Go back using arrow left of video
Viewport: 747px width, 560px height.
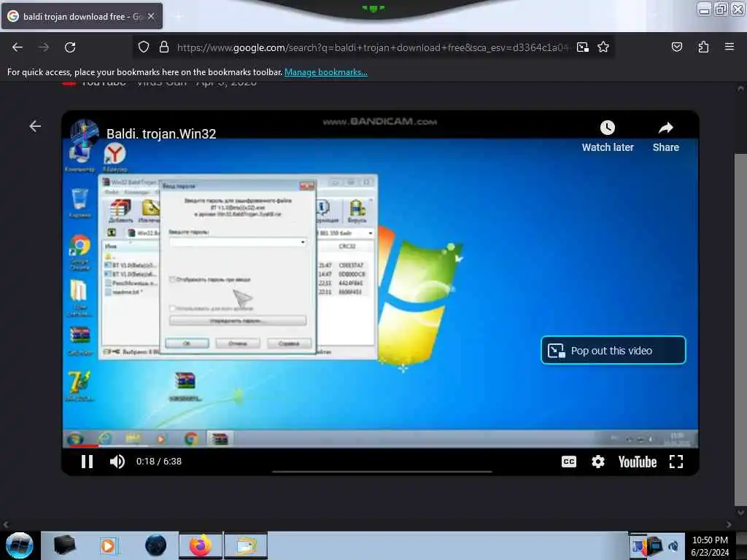(x=35, y=126)
